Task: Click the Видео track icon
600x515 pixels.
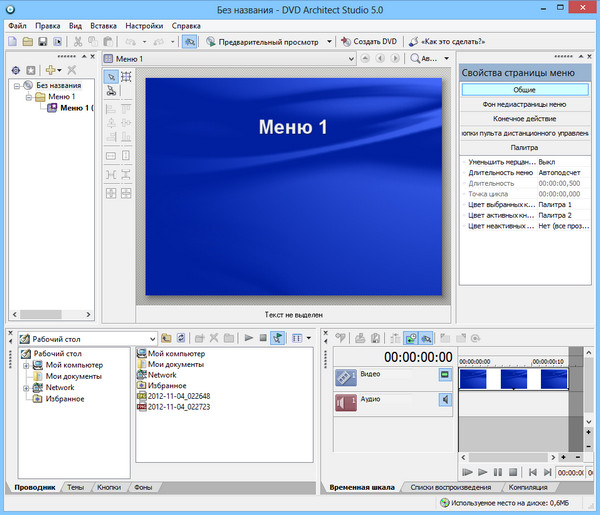Action: (345, 376)
